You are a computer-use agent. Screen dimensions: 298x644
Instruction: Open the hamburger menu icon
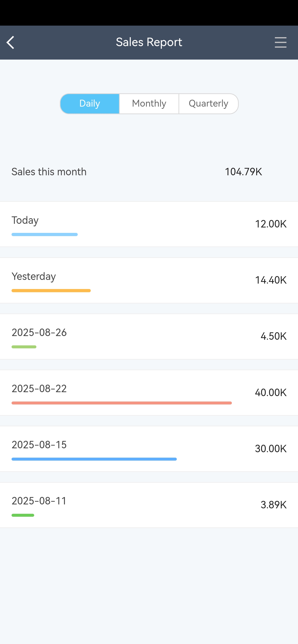tap(280, 43)
